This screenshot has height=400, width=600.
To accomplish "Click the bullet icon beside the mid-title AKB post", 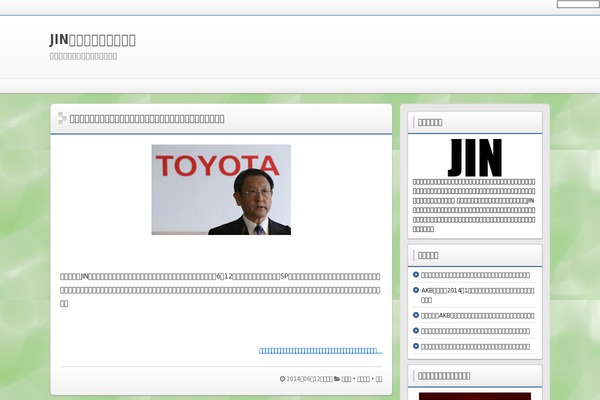I will tap(416, 315).
